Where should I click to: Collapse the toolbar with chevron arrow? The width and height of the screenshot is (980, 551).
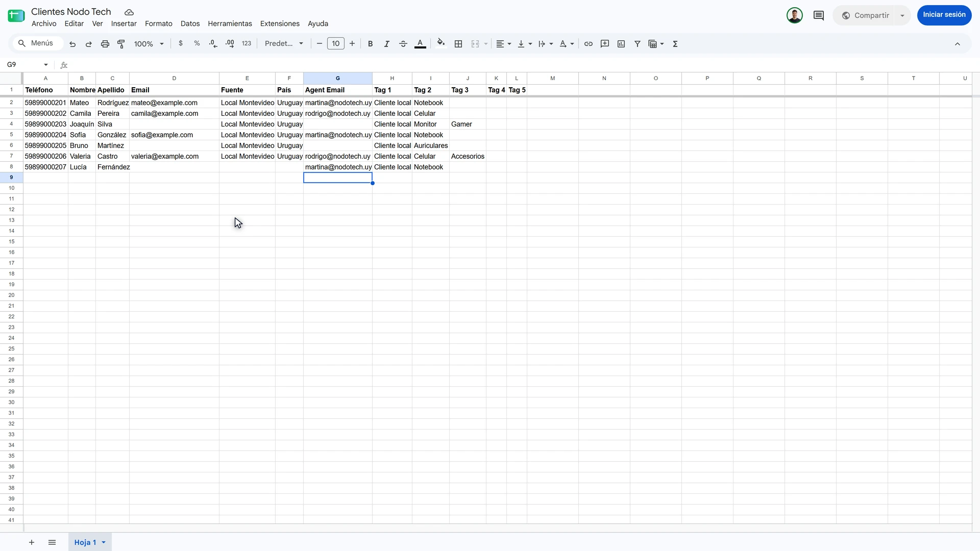(958, 44)
